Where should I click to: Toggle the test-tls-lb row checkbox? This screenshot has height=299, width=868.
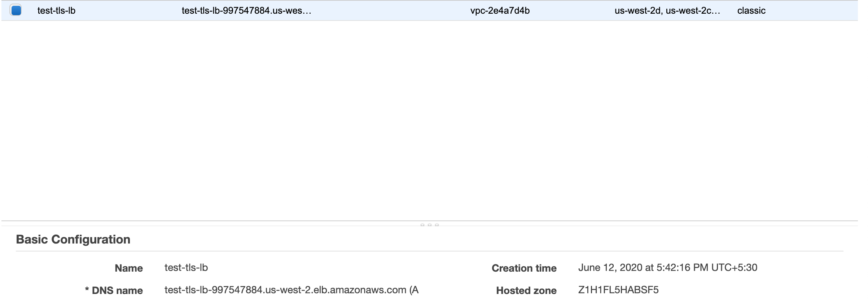16,10
